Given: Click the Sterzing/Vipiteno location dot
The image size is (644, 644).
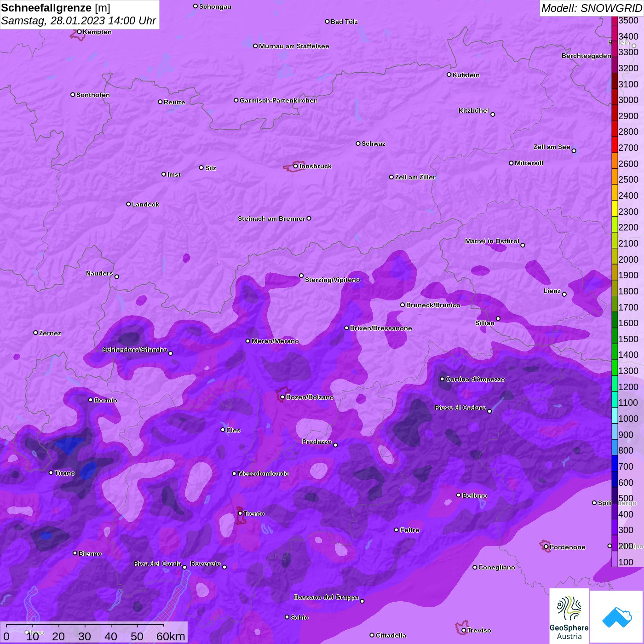Looking at the screenshot, I should point(301,276).
